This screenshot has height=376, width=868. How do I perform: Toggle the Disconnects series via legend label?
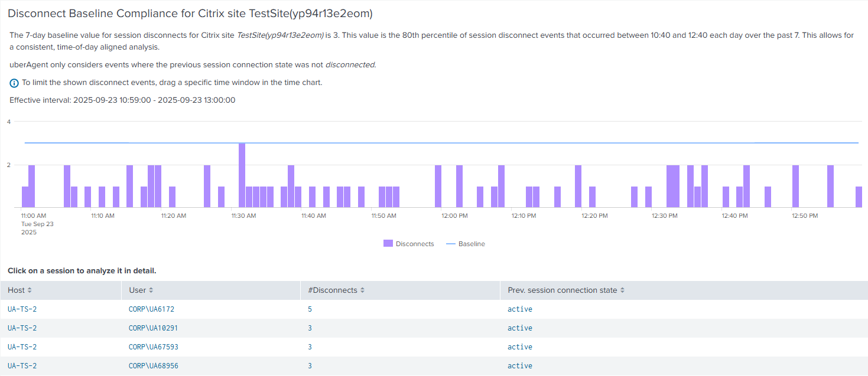[415, 244]
